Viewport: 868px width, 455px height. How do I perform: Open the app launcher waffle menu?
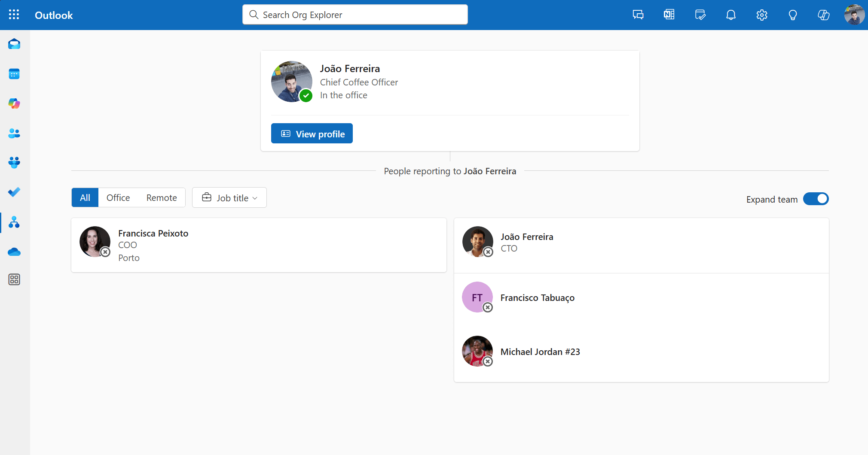[14, 15]
